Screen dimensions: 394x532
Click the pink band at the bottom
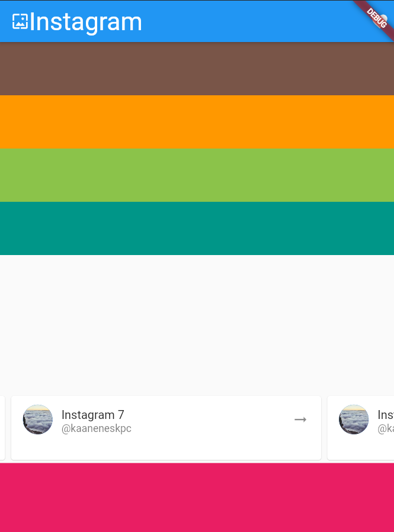click(197, 498)
